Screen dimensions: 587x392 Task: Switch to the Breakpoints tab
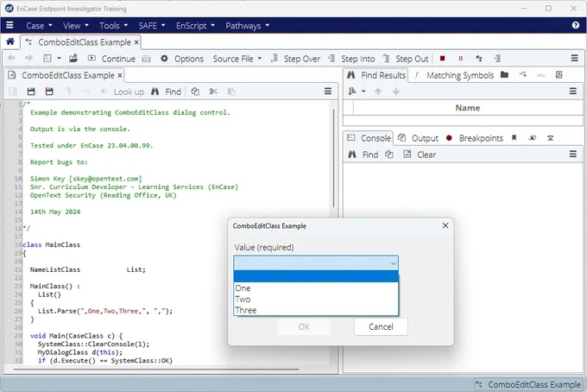pyautogui.click(x=475, y=138)
